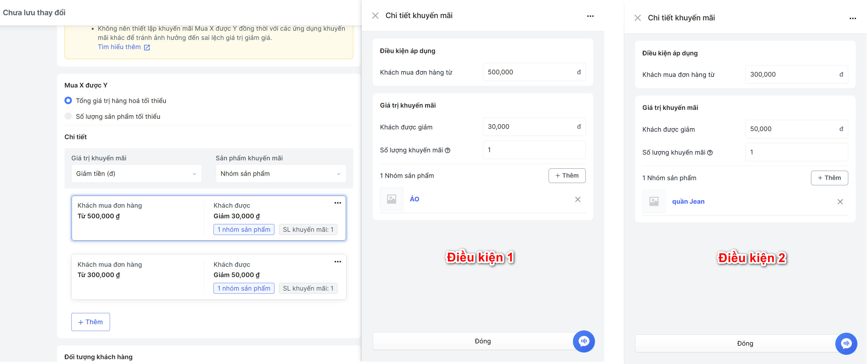Viewport: 868px width, 364px height.
Task: Open the ÁO product group link
Action: point(414,199)
